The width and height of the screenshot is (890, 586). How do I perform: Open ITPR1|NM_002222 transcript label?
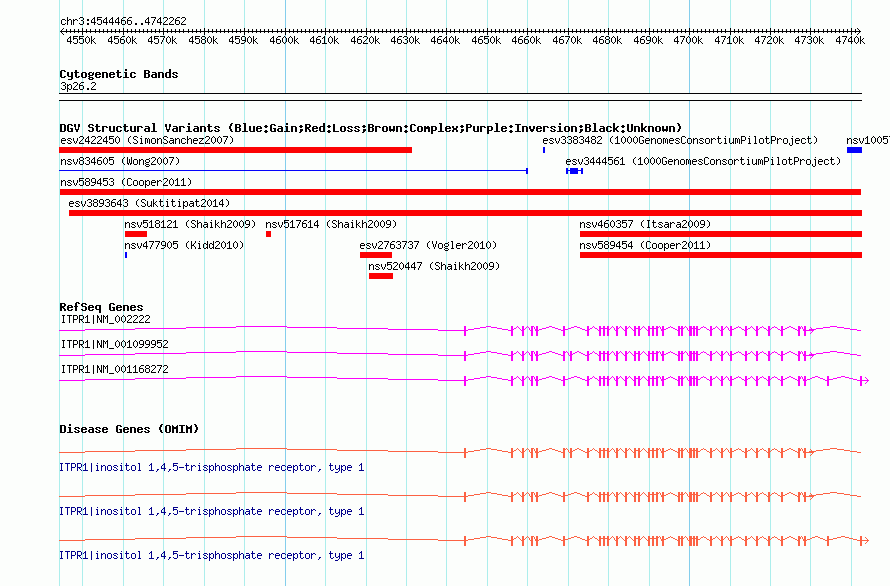click(106, 319)
